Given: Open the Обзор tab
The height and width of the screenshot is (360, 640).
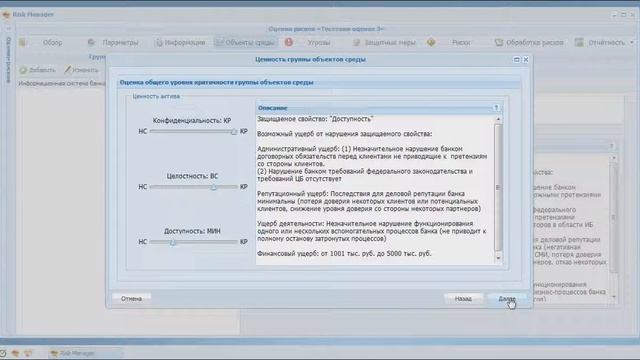Looking at the screenshot, I should (53, 42).
